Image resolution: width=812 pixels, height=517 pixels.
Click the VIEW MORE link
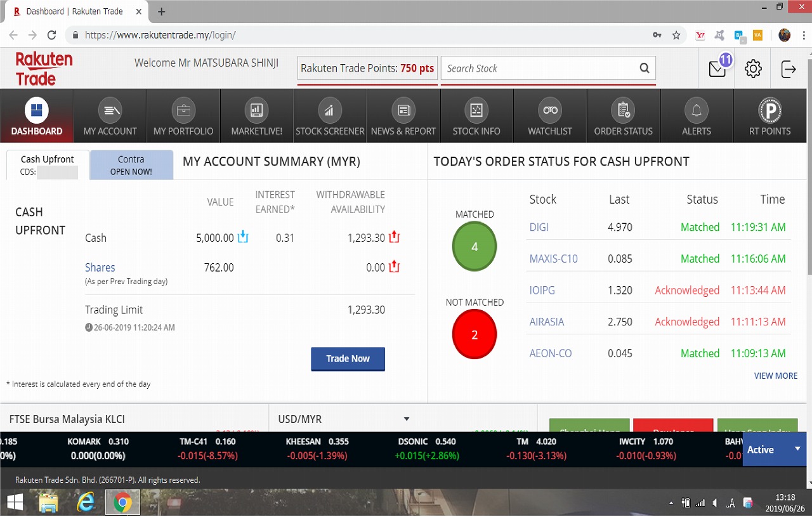(775, 376)
